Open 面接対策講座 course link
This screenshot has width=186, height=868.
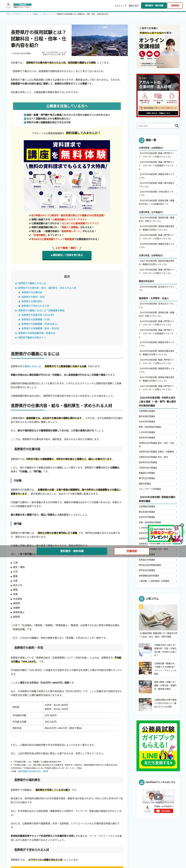(158, 483)
